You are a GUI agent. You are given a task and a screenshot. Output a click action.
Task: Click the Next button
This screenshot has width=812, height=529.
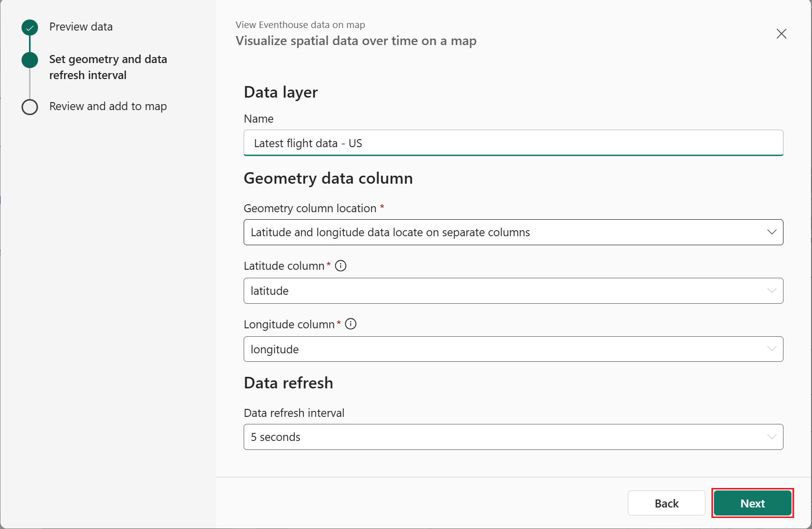[x=752, y=503]
